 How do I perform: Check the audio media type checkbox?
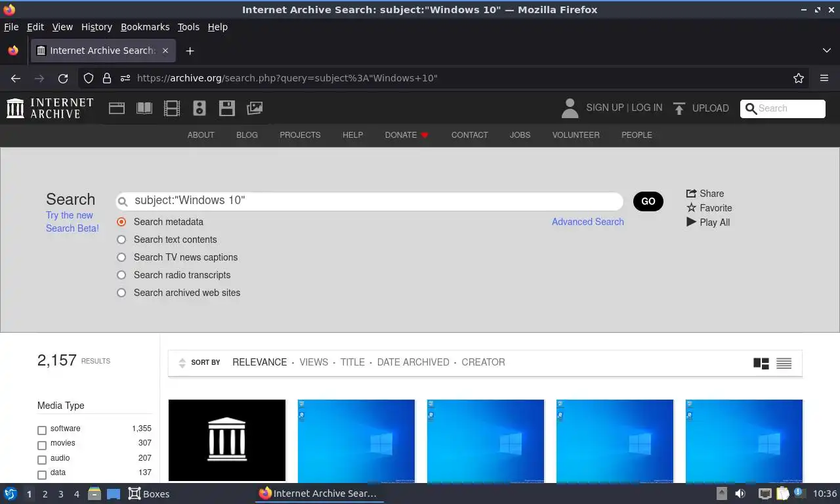42,460
